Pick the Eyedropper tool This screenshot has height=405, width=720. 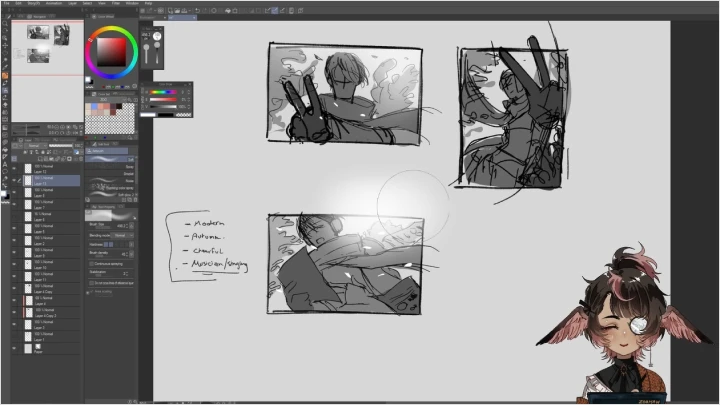tap(4, 68)
